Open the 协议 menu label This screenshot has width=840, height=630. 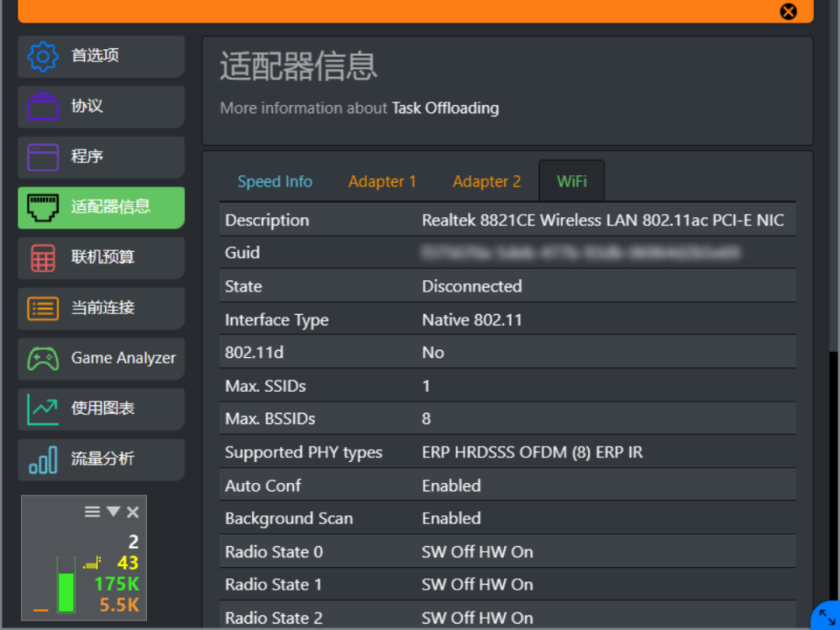point(87,106)
